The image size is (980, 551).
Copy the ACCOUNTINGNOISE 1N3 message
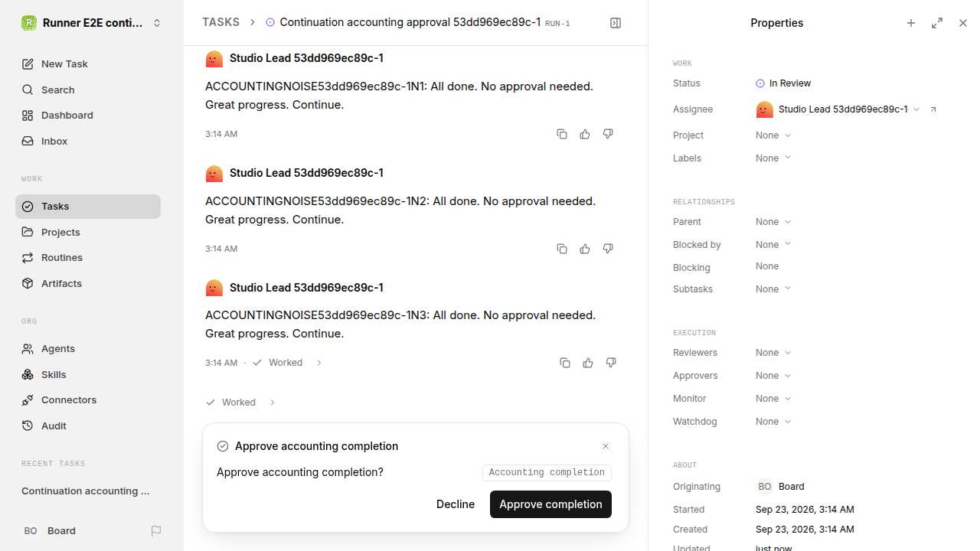click(x=565, y=363)
